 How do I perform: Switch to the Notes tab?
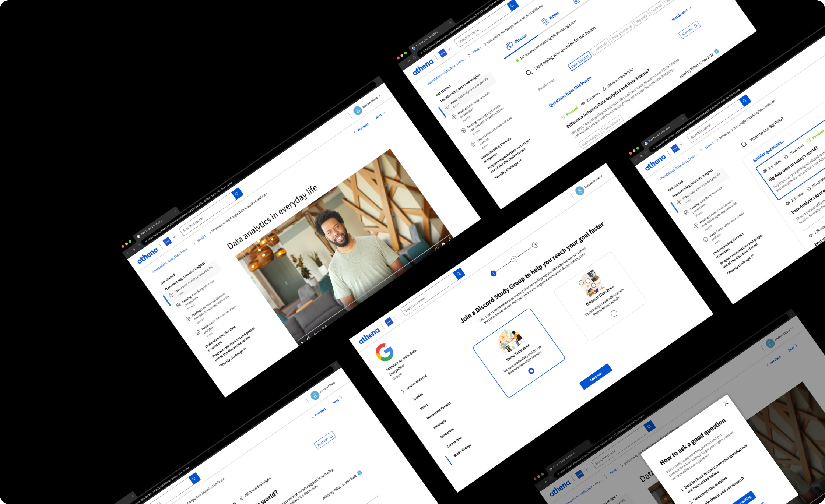tap(550, 18)
